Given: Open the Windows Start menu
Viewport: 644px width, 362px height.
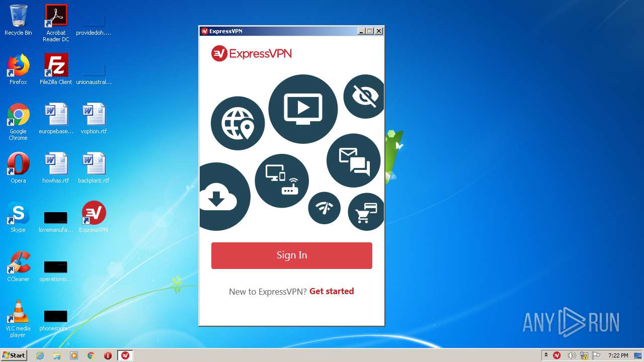Looking at the screenshot, I should click(14, 355).
